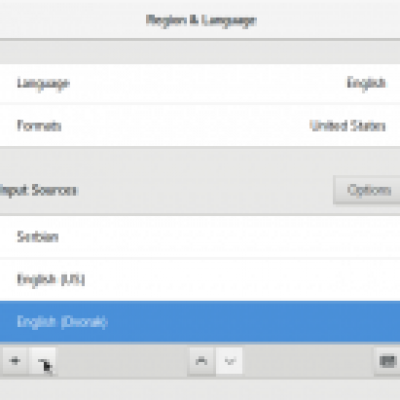The image size is (400, 400).
Task: Open input source Options
Action: pos(368,190)
